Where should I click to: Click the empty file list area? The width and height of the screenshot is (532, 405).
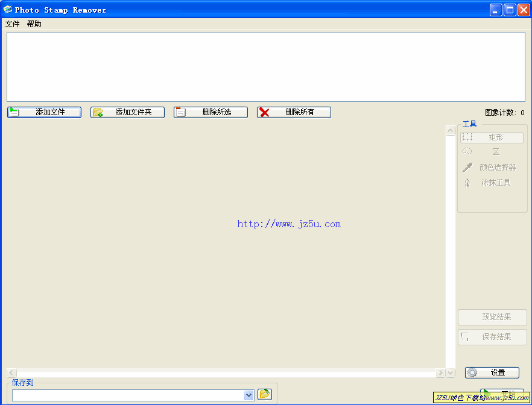[266, 67]
